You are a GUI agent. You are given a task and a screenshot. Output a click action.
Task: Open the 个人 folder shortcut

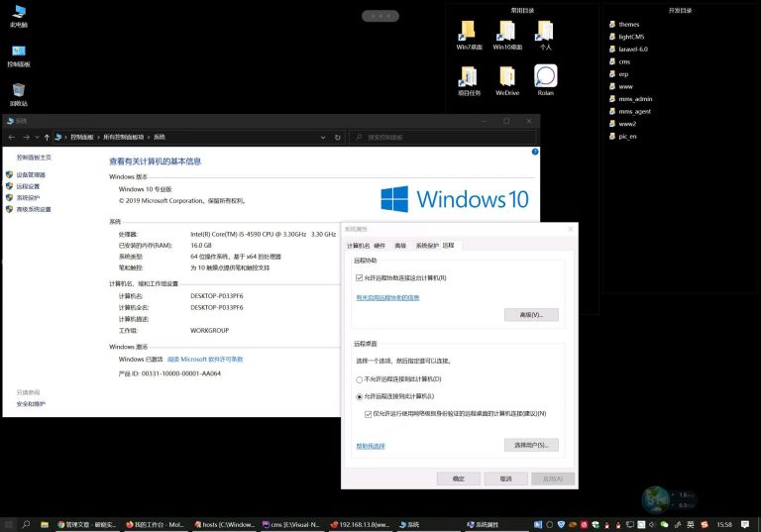click(x=546, y=36)
